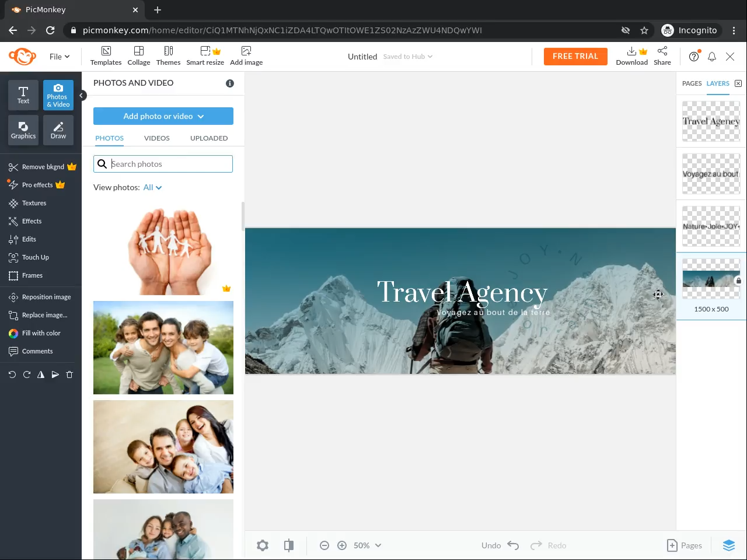Open Comments in sidebar
Viewport: 747px width, 560px height.
pos(30,351)
